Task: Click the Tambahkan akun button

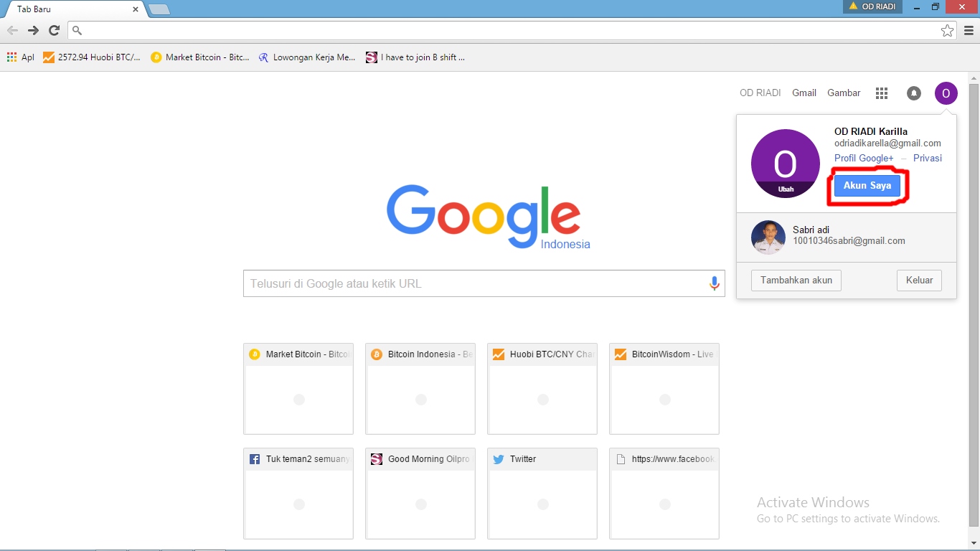Action: pyautogui.click(x=796, y=281)
